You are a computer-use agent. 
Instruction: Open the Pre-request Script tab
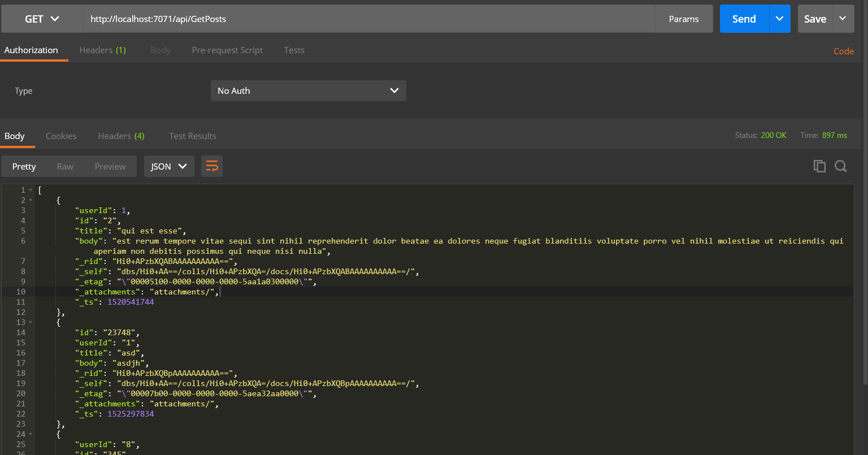pos(227,50)
